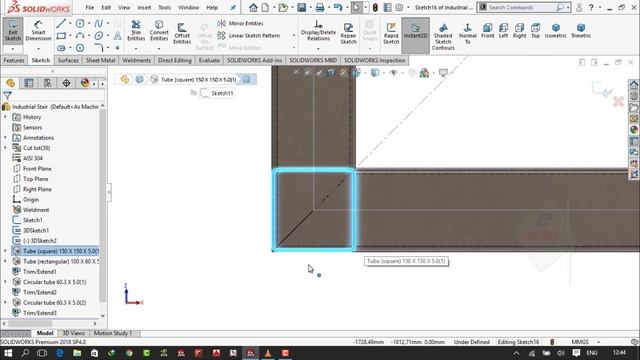
Task: Open the Windows Start menu
Action: coord(8,353)
